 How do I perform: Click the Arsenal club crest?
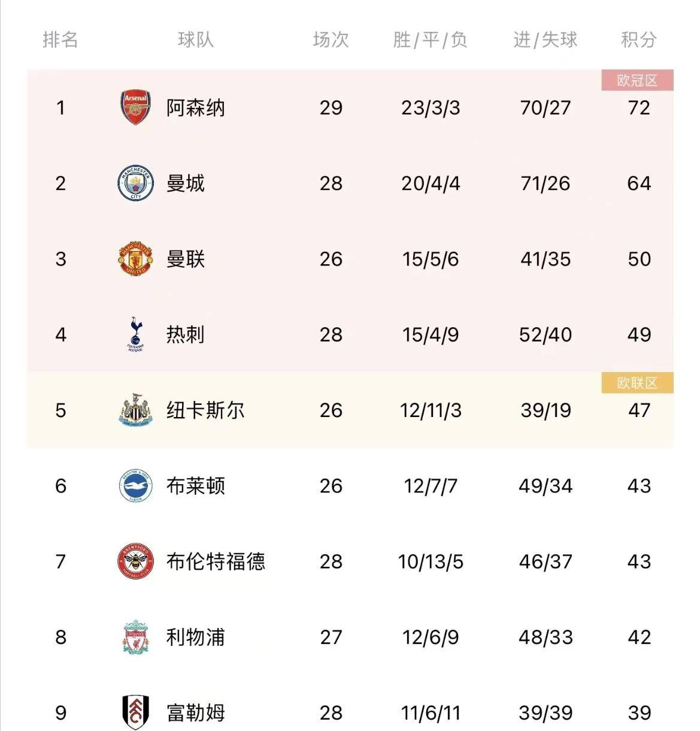(136, 108)
